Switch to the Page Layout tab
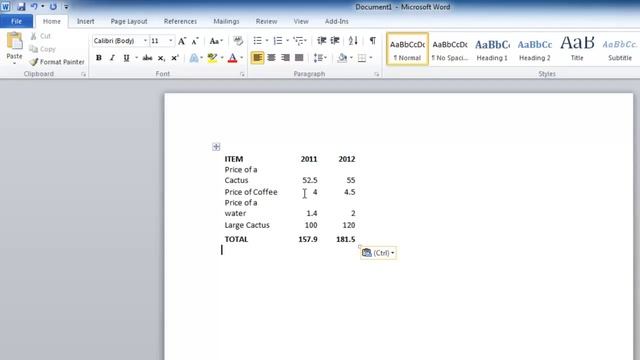The height and width of the screenshot is (360, 640). point(129,21)
